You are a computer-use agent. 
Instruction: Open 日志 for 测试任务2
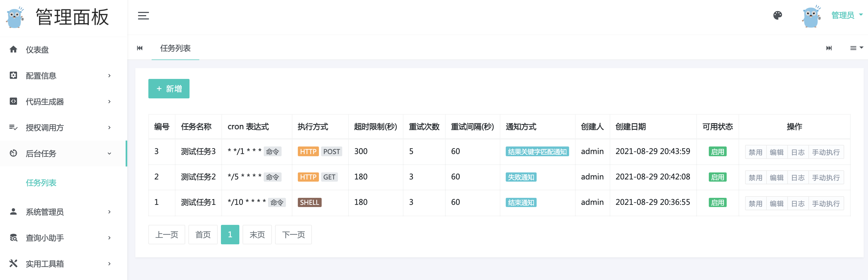(x=798, y=177)
